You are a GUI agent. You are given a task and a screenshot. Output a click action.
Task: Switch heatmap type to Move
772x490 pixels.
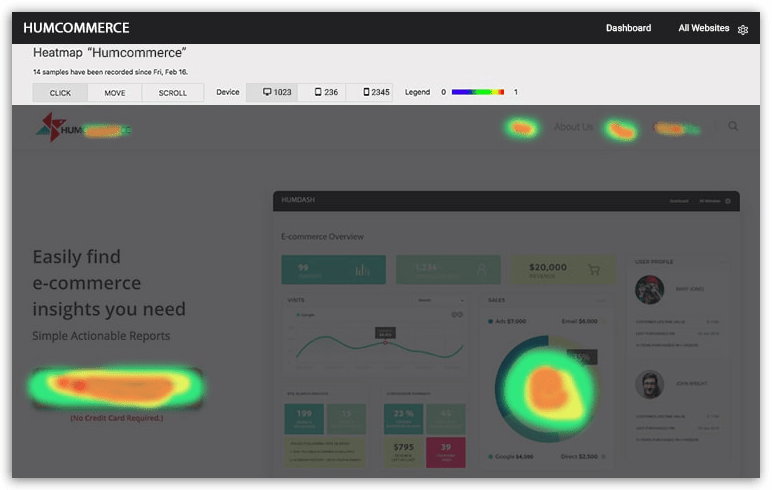115,93
